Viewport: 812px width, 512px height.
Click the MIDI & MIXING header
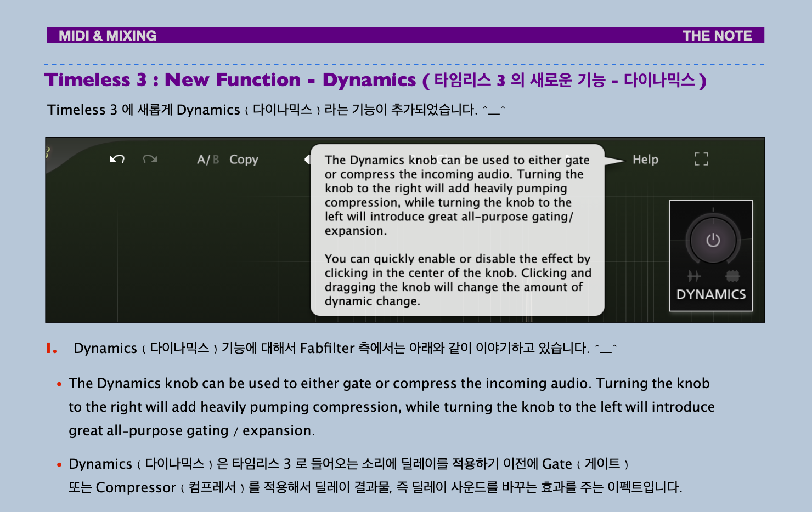(x=108, y=36)
